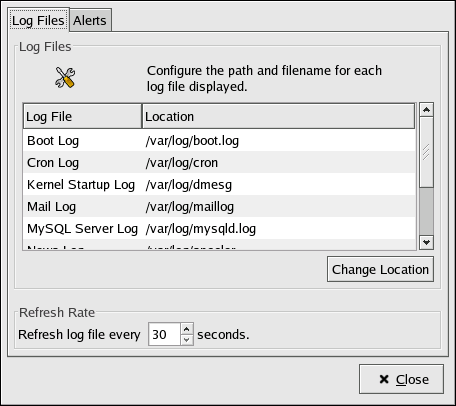This screenshot has height=406, width=456.
Task: Click the /var/log/dmesg location cell
Action: [x=189, y=185]
